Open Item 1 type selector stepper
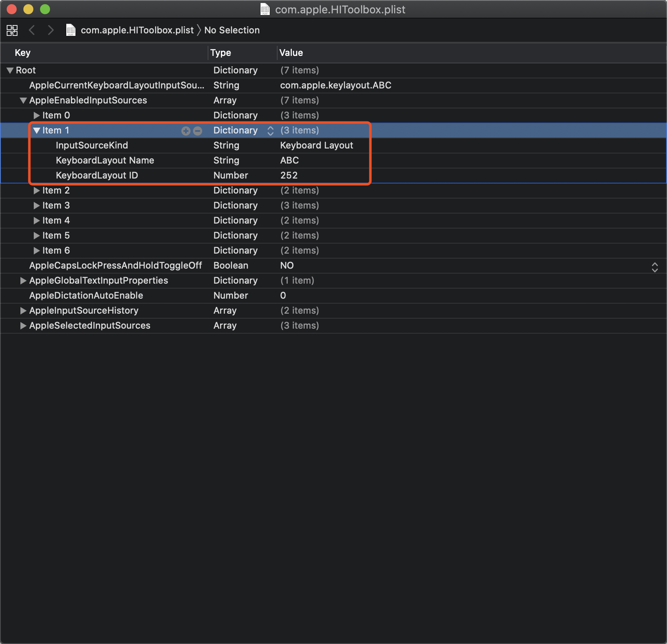The height and width of the screenshot is (644, 667). 271,131
